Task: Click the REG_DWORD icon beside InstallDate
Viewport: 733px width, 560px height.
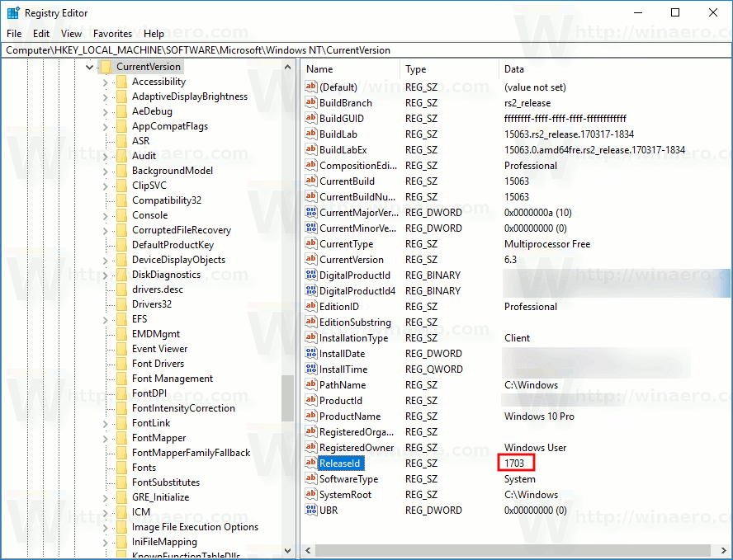Action: coord(311,353)
